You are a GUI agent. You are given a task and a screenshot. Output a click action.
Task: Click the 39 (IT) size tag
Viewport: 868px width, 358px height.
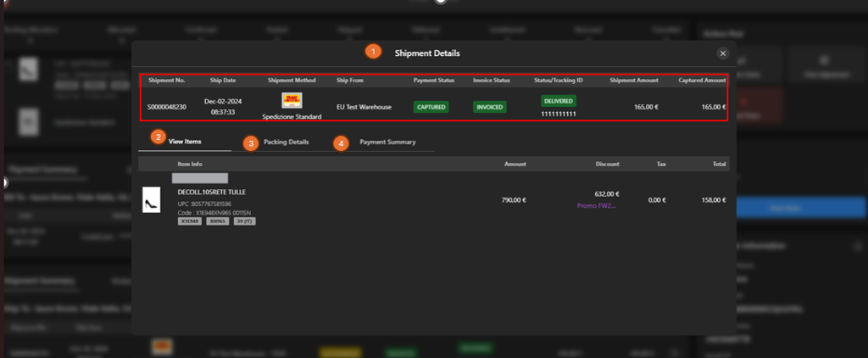(244, 221)
